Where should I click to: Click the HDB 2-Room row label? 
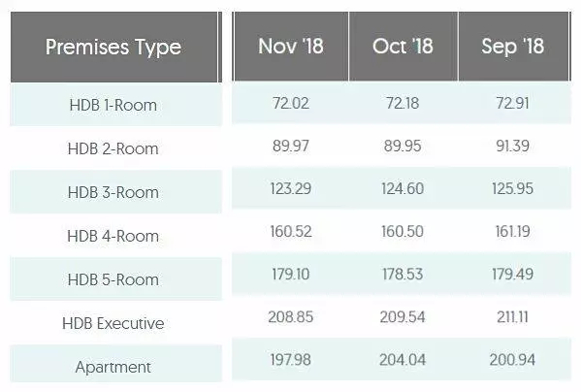click(113, 149)
